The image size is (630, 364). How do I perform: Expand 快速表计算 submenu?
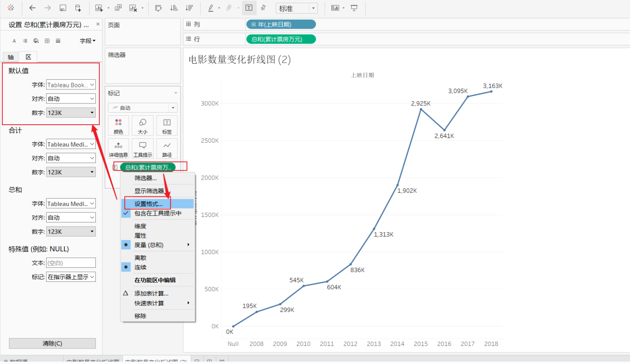(158, 303)
